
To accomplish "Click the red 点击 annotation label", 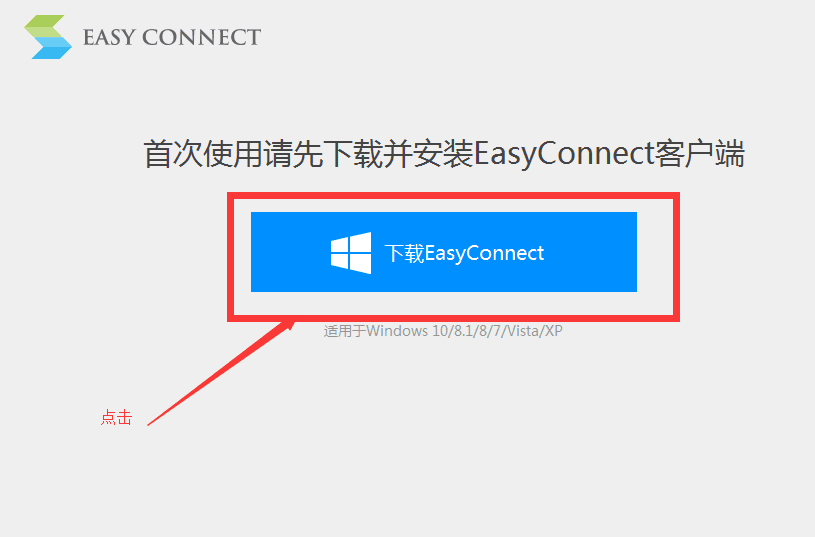I will 116,417.
